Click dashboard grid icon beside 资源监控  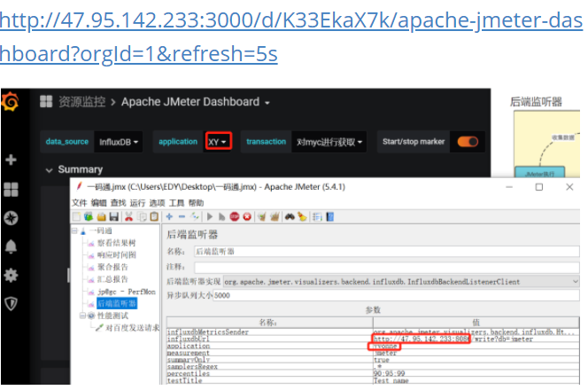tap(46, 101)
